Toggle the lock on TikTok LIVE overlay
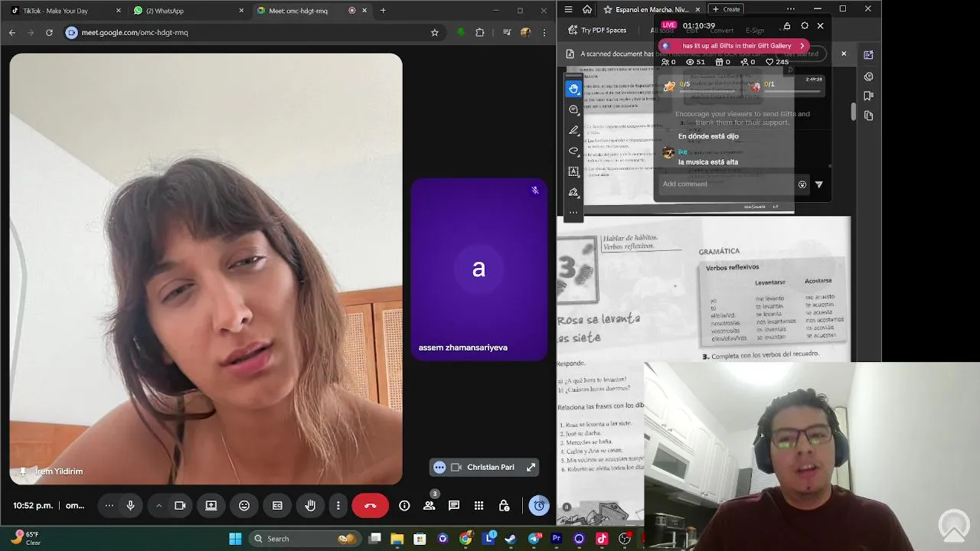 (x=786, y=26)
